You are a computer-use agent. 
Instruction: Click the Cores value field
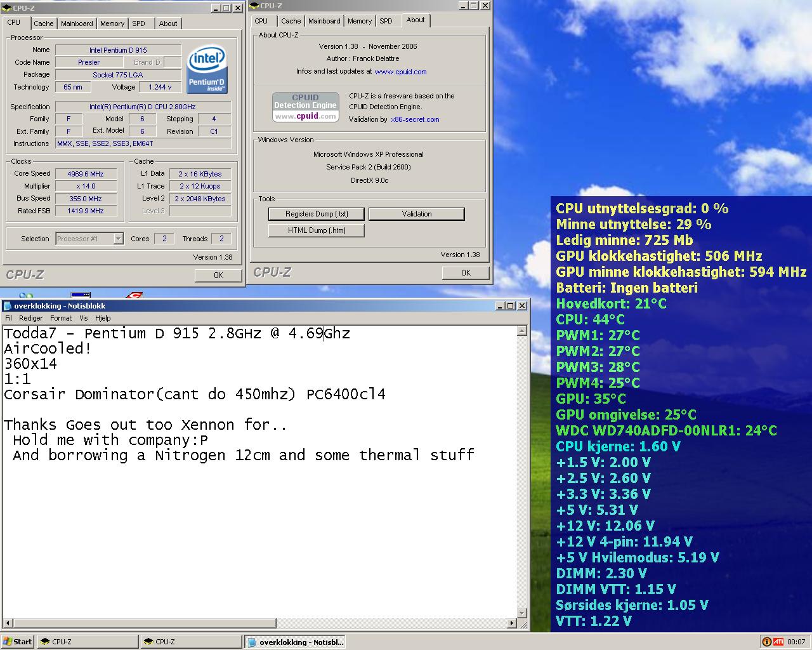[164, 239]
